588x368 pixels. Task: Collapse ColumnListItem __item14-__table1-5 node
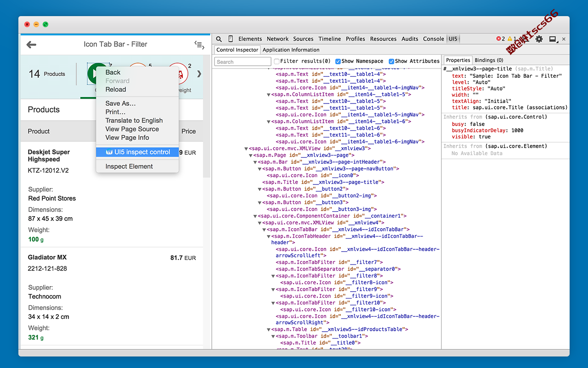[x=269, y=95]
